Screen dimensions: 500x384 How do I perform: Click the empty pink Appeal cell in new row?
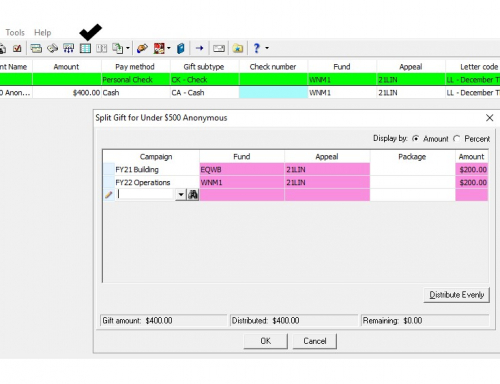(x=327, y=195)
